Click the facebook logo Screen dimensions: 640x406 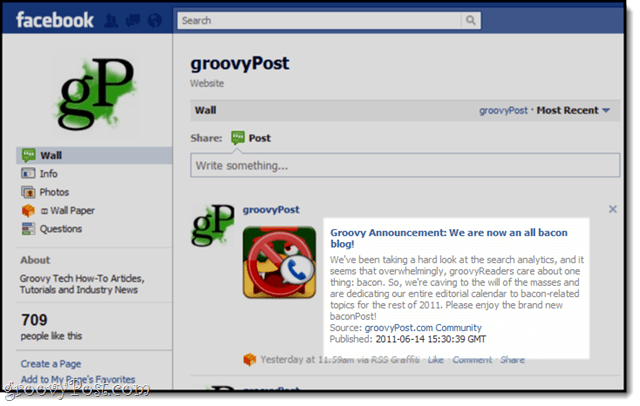55,20
